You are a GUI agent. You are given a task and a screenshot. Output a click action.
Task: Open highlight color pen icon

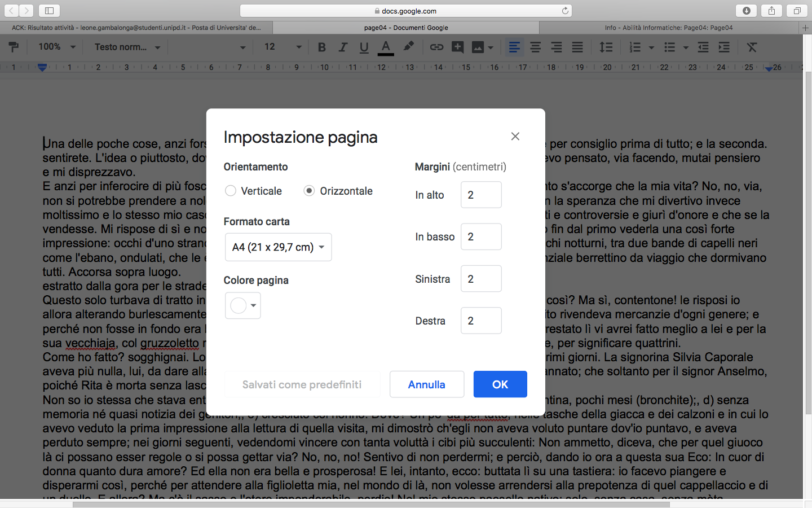409,47
